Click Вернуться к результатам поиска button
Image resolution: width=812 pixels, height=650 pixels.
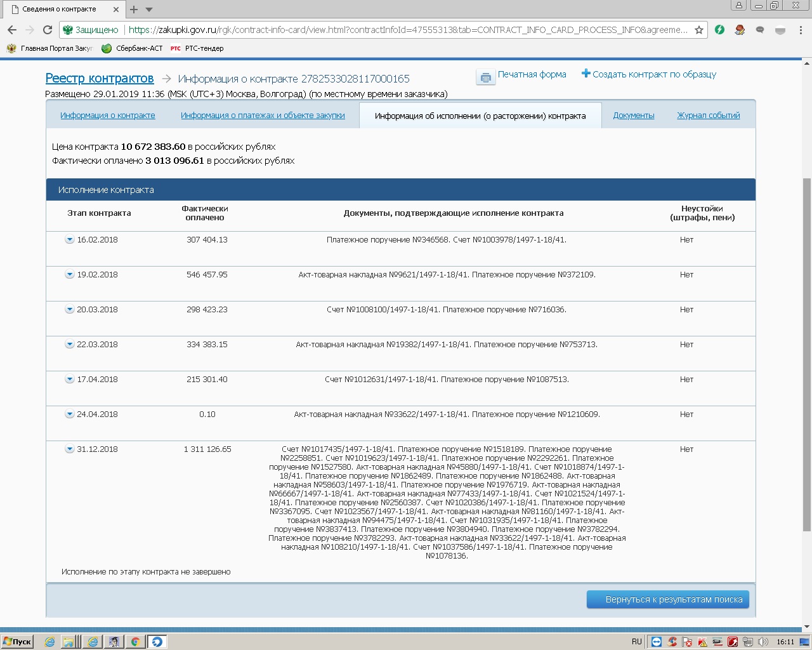pos(668,599)
